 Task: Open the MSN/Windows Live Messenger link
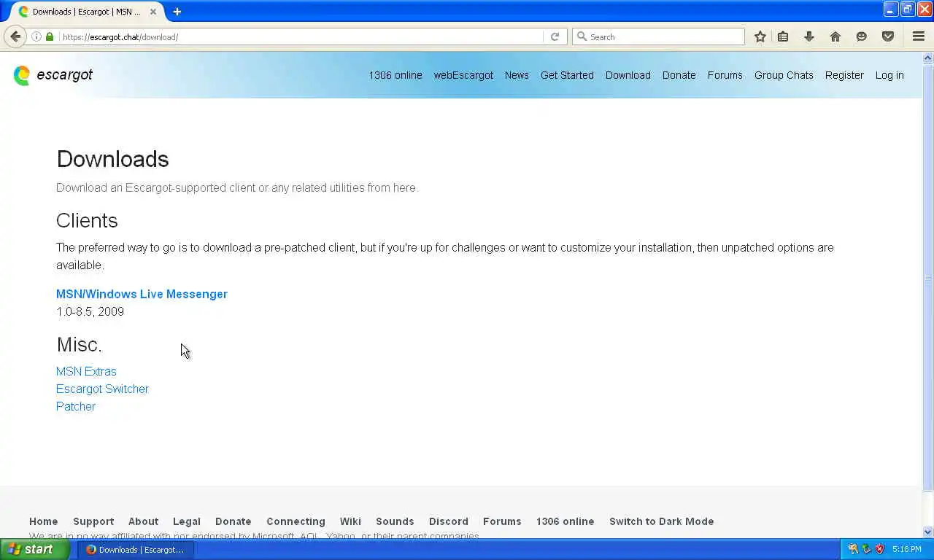pyautogui.click(x=142, y=294)
